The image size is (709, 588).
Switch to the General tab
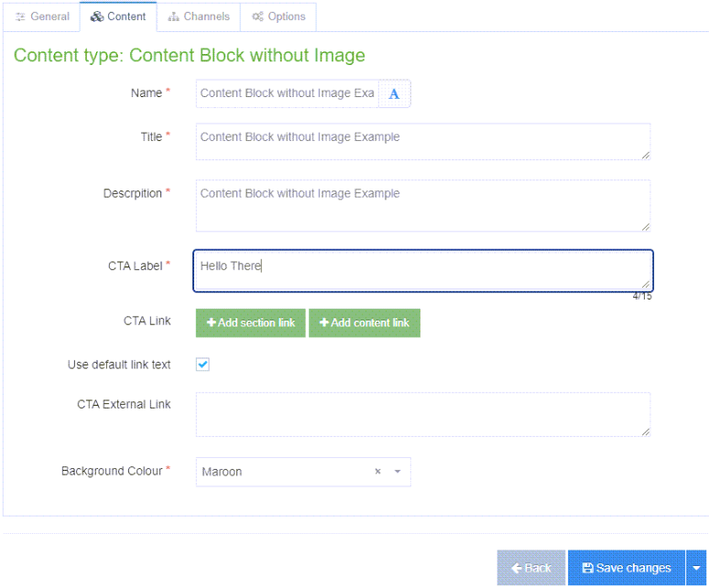point(42,16)
